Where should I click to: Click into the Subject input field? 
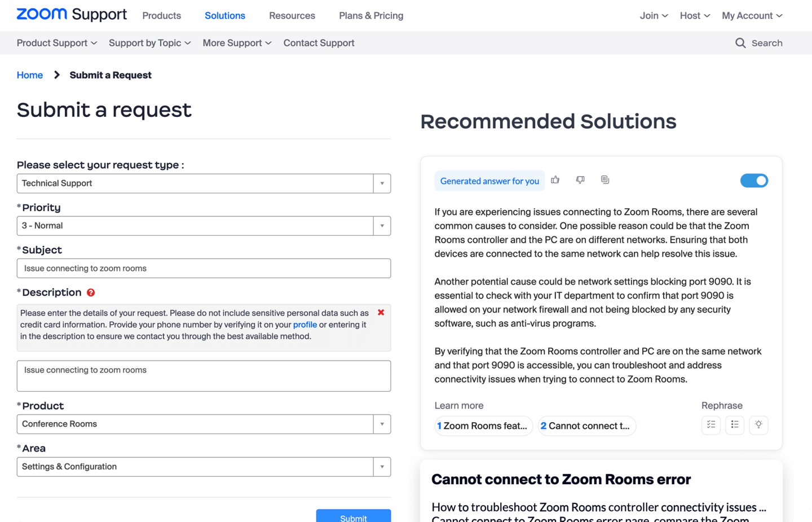click(x=204, y=269)
